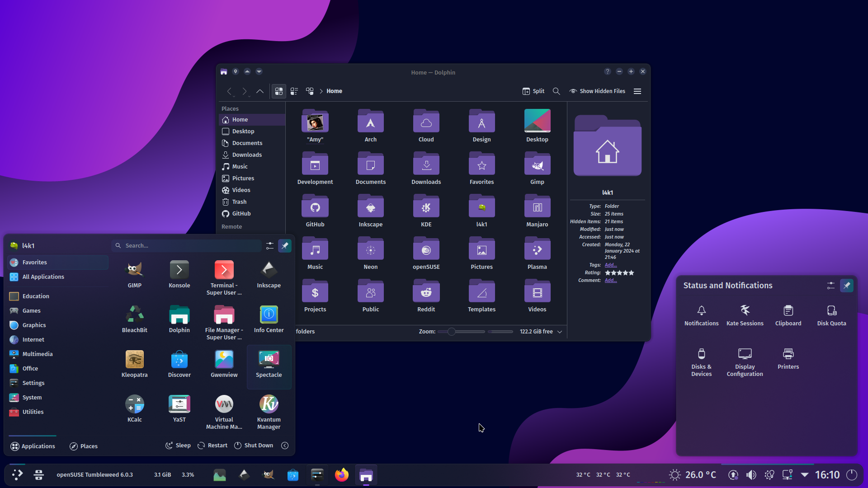The width and height of the screenshot is (868, 488).
Task: Launch Discover software center in the launcher
Action: coord(179,364)
